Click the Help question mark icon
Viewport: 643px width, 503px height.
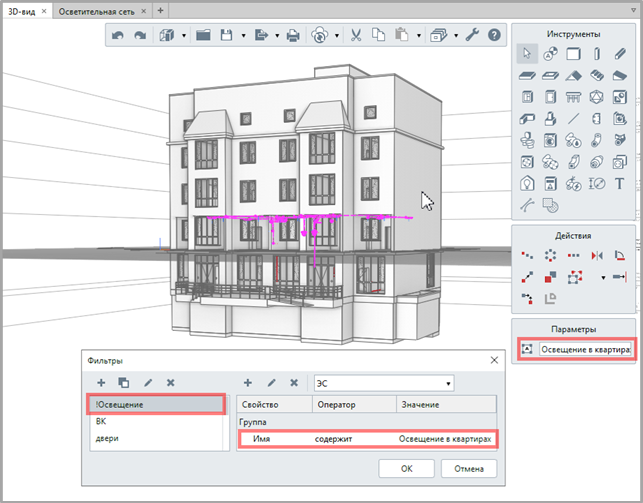click(x=494, y=35)
